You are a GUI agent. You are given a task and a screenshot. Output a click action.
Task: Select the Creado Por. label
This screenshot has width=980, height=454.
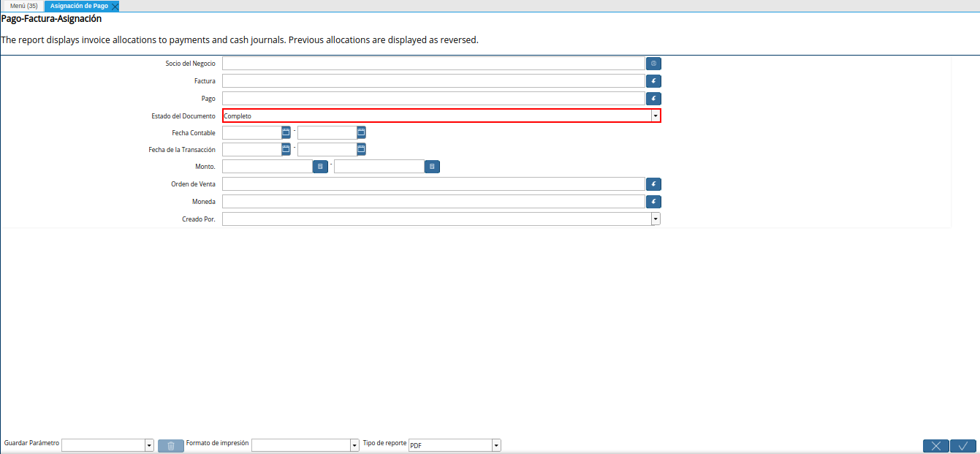[199, 219]
